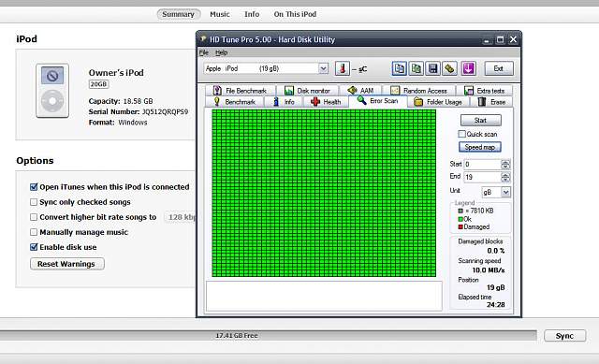Click the iPod capacity bar showing free space
Image resolution: width=599 pixels, height=364 pixels.
[269, 335]
